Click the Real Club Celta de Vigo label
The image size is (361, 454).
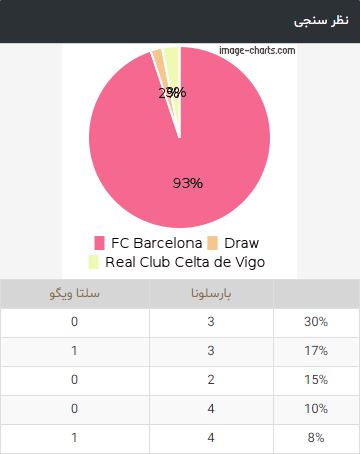click(x=185, y=262)
